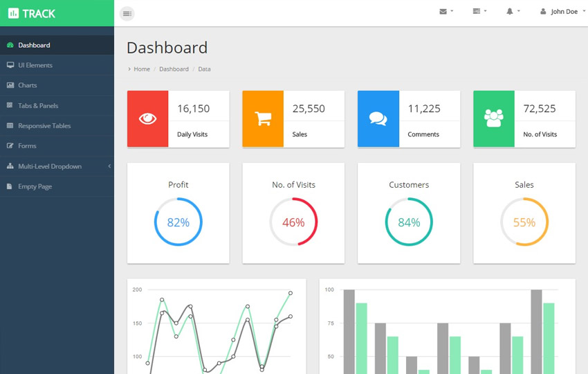
Task: Open Tabs & Panels menu item
Action: pos(57,105)
